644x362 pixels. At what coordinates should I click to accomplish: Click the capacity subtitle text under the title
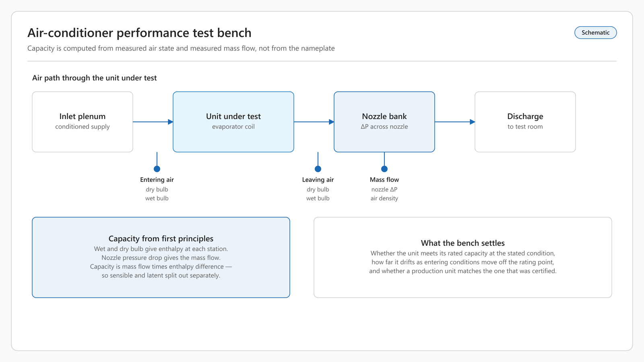click(x=181, y=48)
